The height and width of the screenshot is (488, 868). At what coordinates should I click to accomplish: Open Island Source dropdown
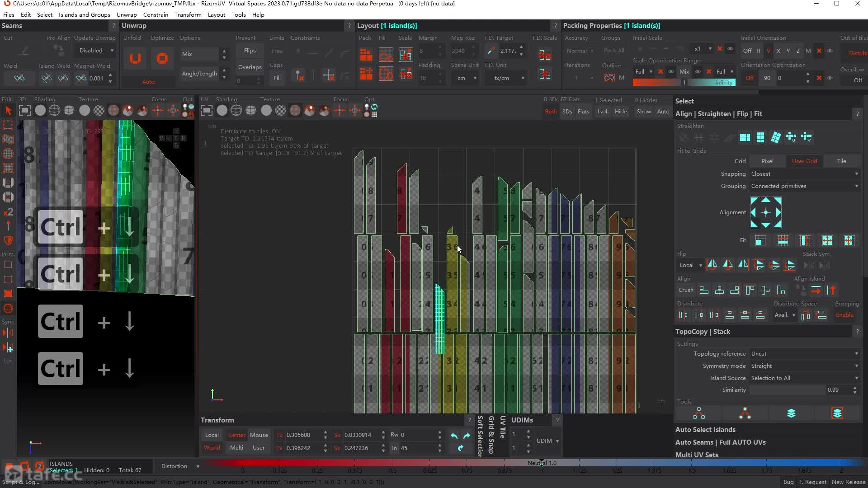[x=804, y=378]
